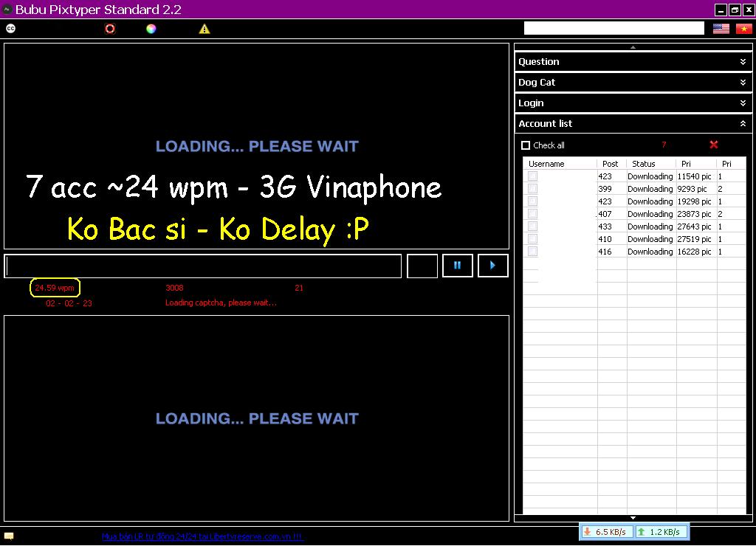This screenshot has width=756, height=546.
Task: Minimize the Bubu Pixtyper window
Action: tap(721, 10)
